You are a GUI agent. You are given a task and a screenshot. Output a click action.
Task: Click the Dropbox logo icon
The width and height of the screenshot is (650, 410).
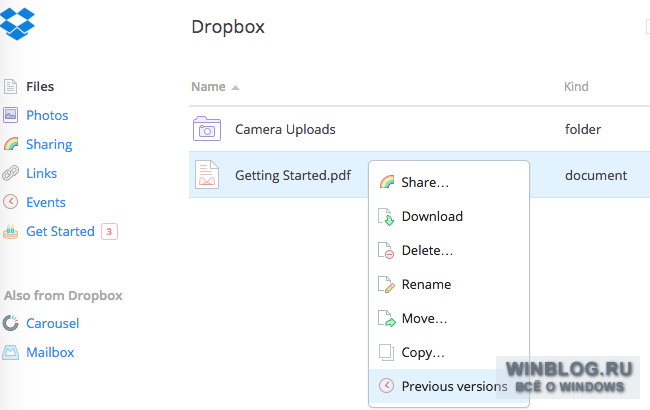click(17, 24)
